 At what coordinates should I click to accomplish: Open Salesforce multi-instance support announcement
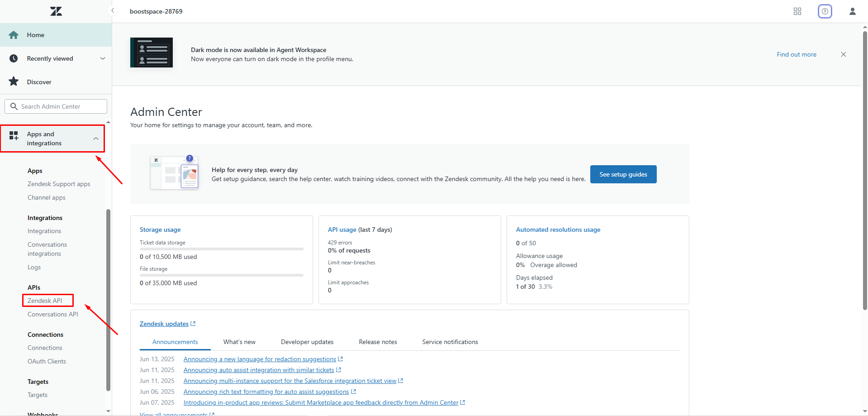click(x=290, y=381)
